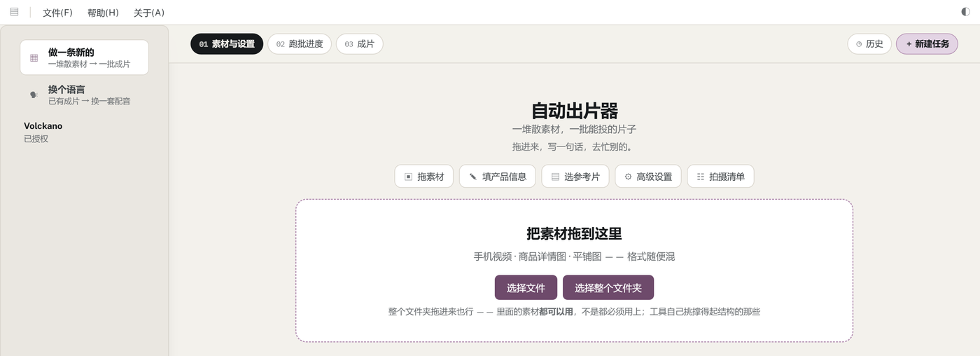
Task: Click the square icon in 拖素材 chip
Action: 408,177
